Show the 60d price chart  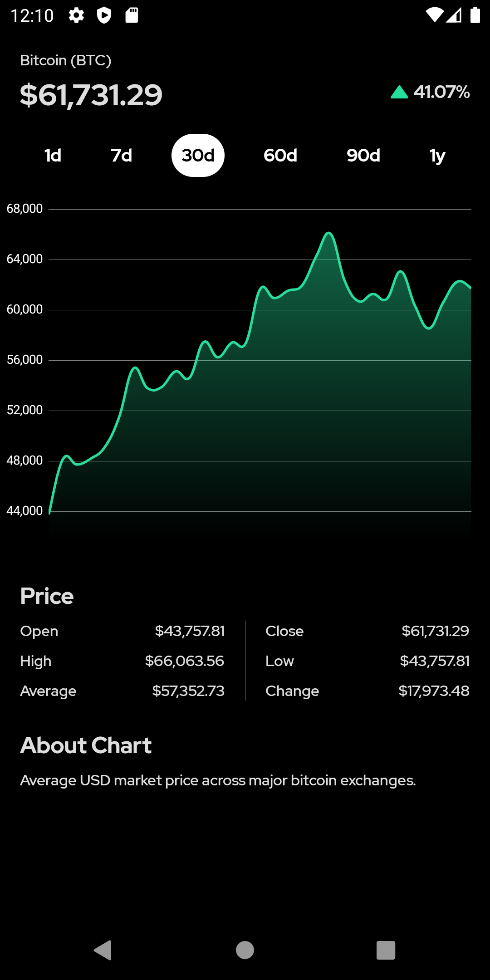click(280, 156)
